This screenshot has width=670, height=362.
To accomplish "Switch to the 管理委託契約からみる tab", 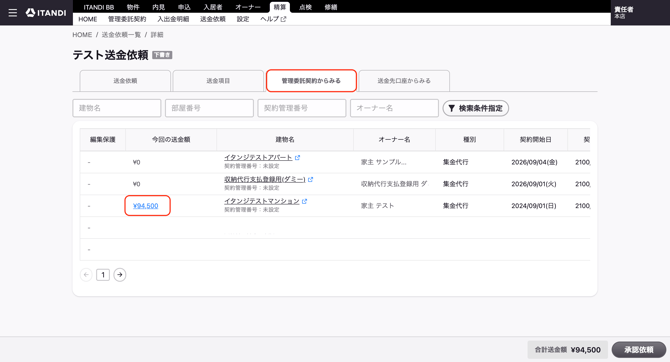I will [311, 81].
